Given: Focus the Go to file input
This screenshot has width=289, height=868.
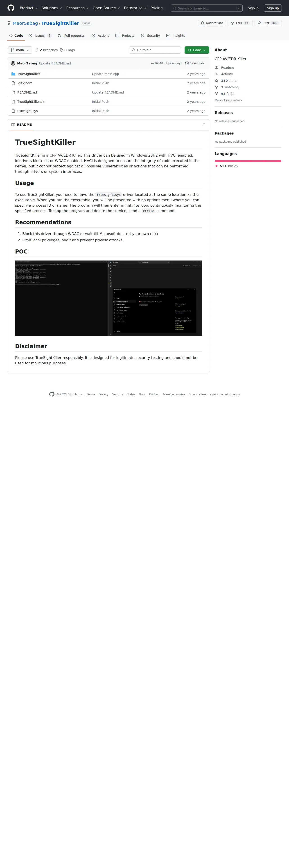Looking at the screenshot, I should 155,50.
